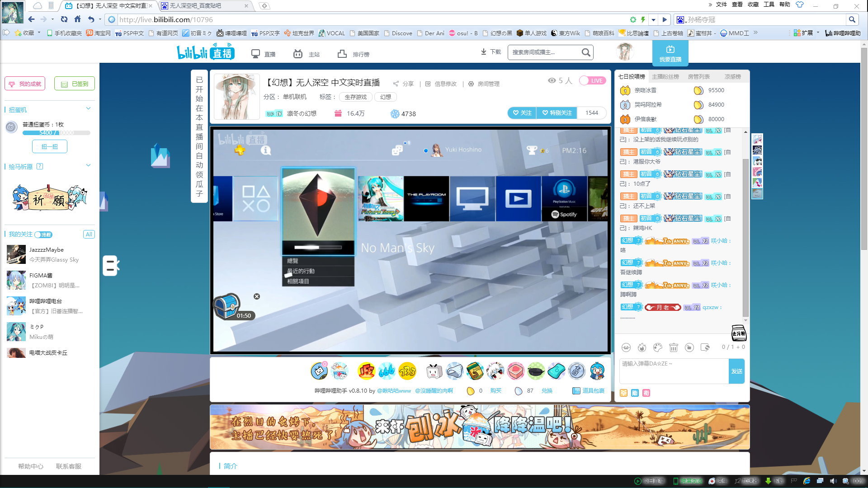Click the side panel collapse button
Screen dimensions: 868x488
[x=110, y=266]
